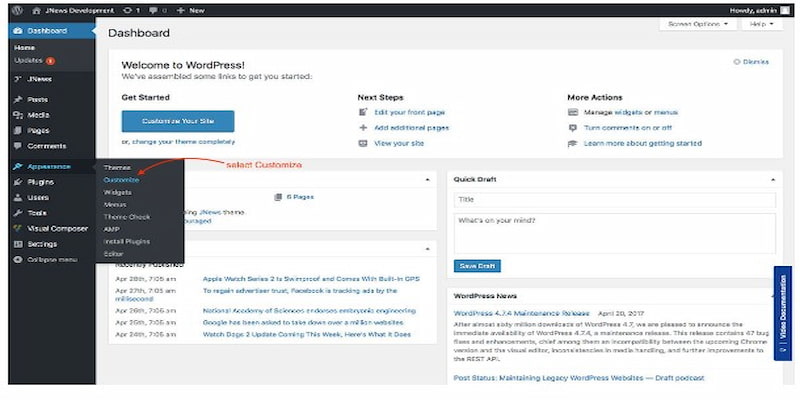Image resolution: width=800 pixels, height=400 pixels.
Task: Click the Media icon in sidebar
Action: click(18, 115)
